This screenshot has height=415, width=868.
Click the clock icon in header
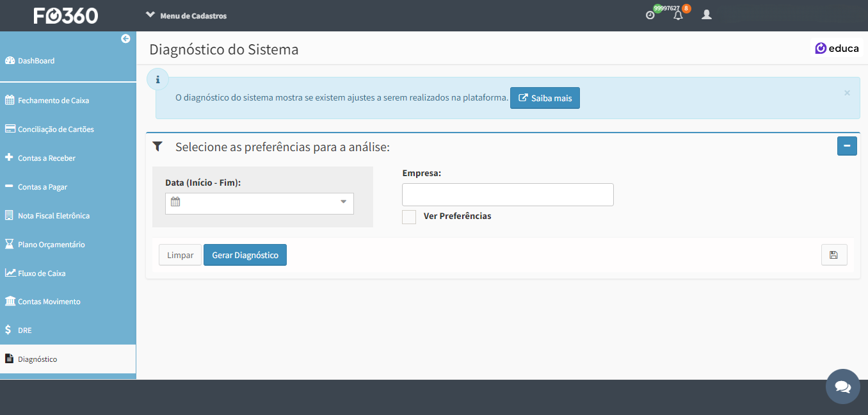coord(650,15)
